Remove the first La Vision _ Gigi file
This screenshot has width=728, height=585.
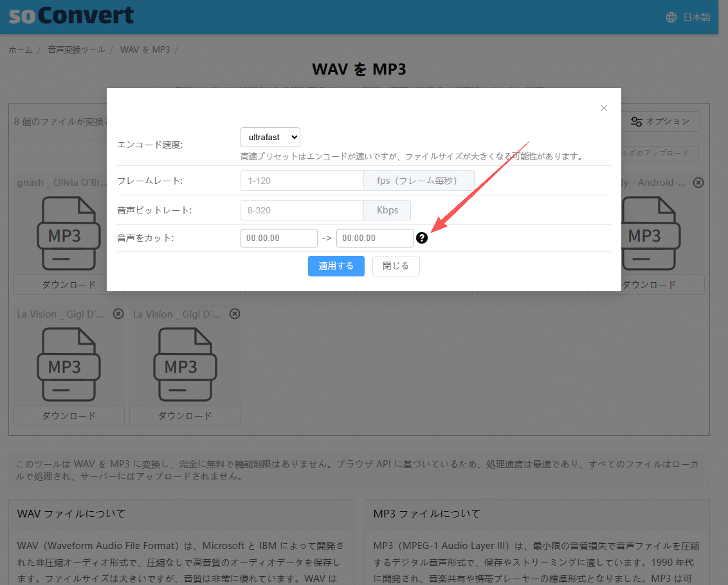tap(118, 314)
